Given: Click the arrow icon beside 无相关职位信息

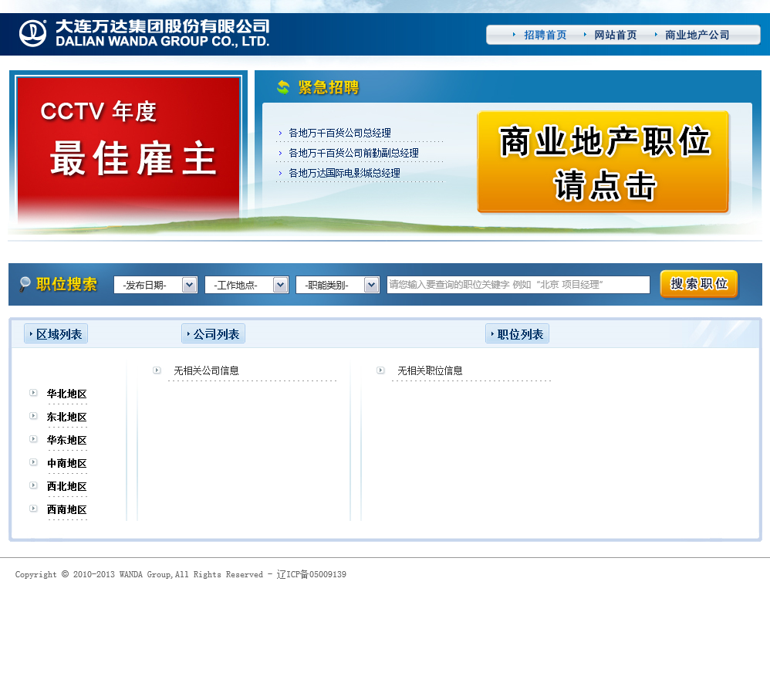Looking at the screenshot, I should (x=380, y=370).
